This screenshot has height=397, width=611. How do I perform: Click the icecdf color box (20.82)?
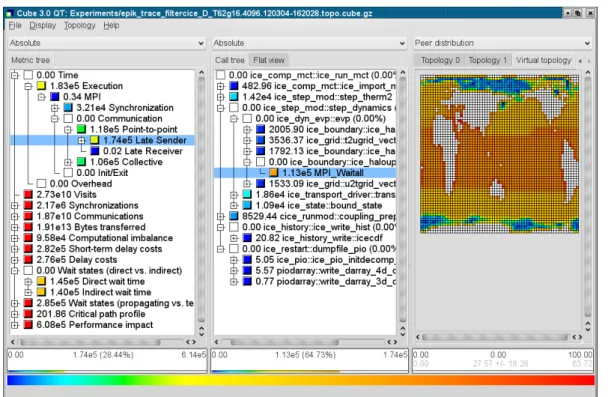pos(247,238)
